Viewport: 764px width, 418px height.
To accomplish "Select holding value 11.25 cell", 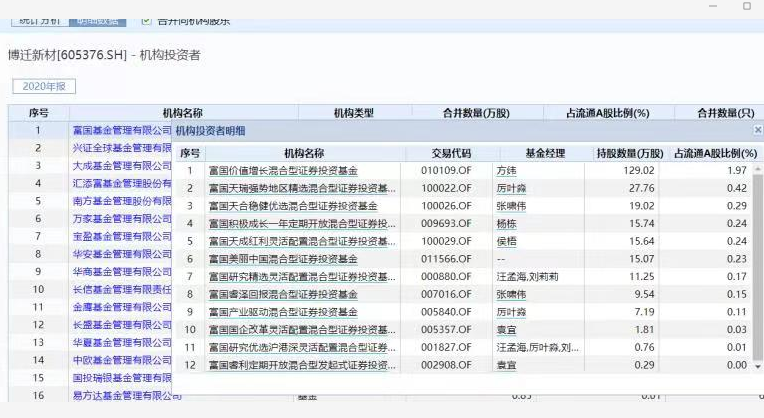I will click(642, 277).
